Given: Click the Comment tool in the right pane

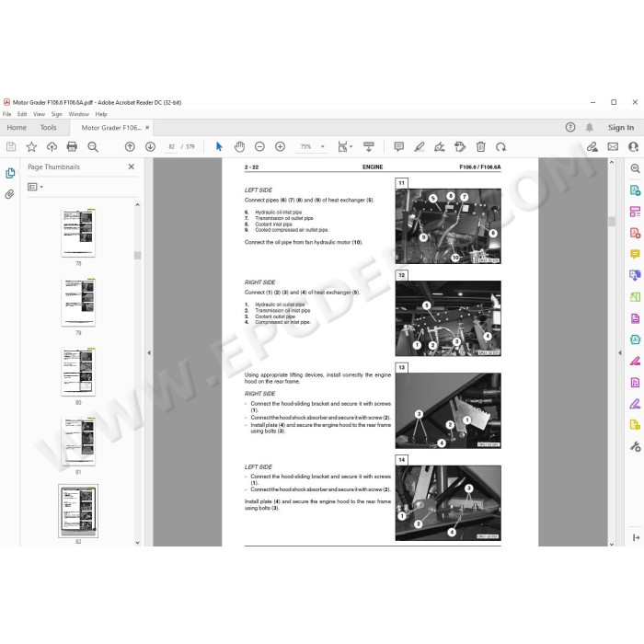Looking at the screenshot, I should 635,254.
